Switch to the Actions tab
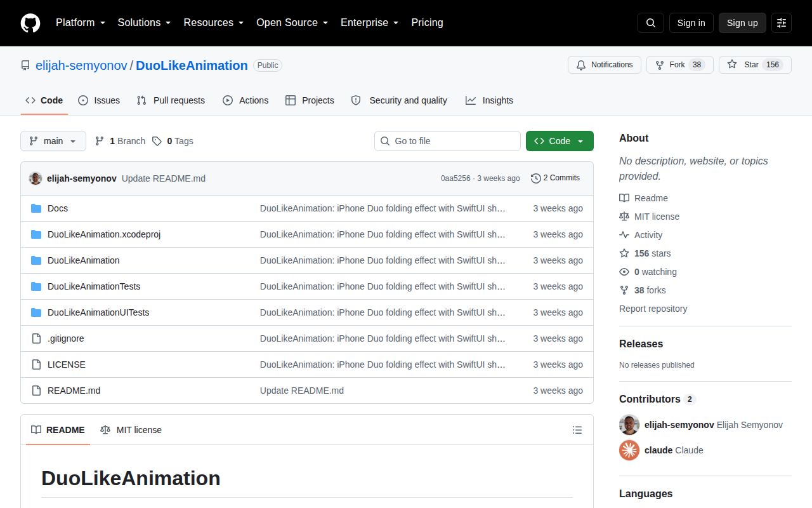This screenshot has height=508, width=812. (246, 100)
